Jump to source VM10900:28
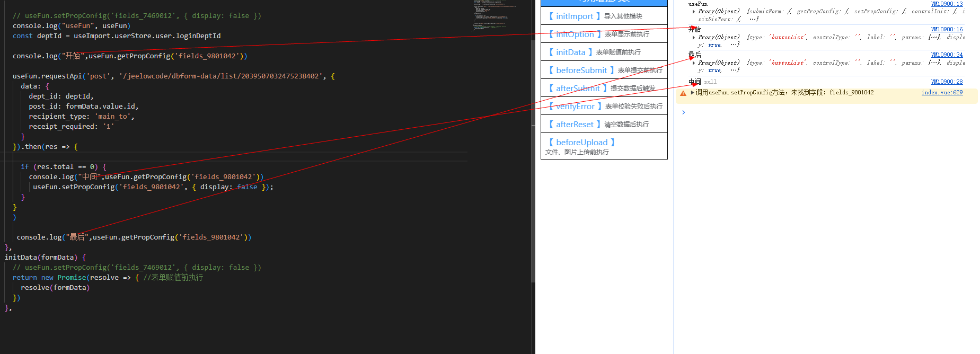The width and height of the screenshot is (980, 354). coord(947,82)
